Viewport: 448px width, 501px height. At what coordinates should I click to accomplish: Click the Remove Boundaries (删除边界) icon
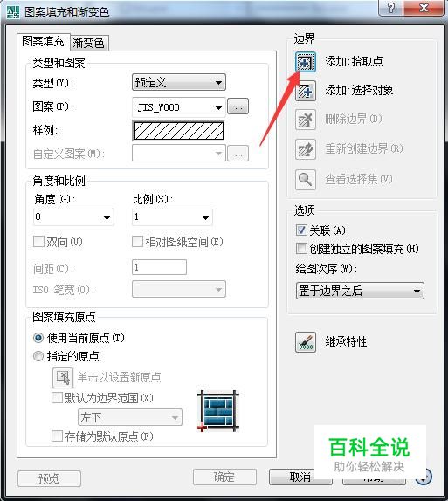306,120
